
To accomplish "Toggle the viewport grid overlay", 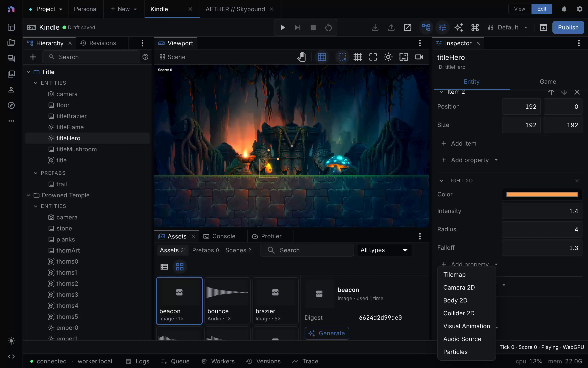I will pyautogui.click(x=322, y=57).
